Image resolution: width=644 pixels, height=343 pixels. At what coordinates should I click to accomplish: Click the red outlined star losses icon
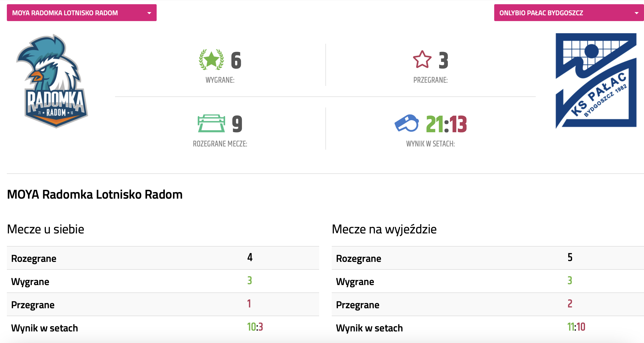point(422,60)
